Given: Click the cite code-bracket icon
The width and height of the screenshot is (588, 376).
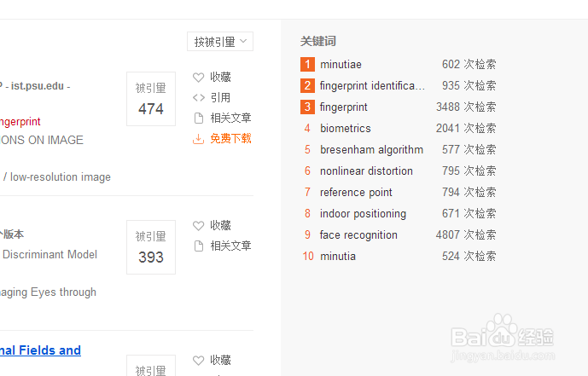Looking at the screenshot, I should (x=199, y=98).
